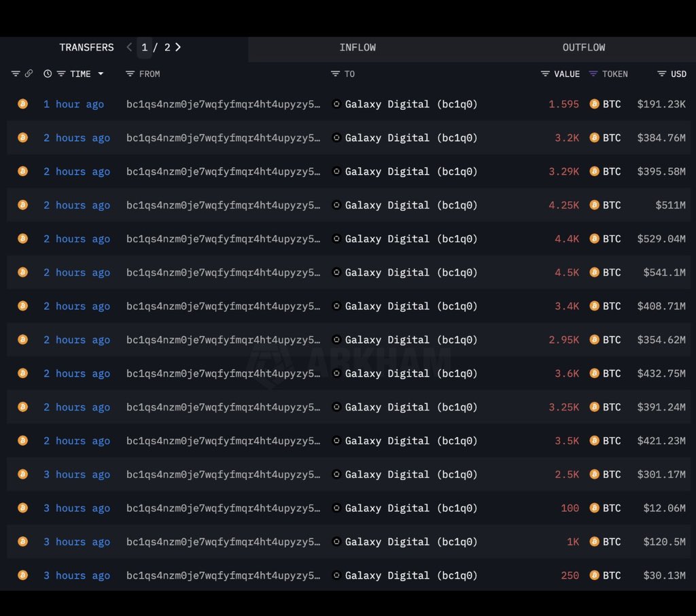Click the value '250'
Image resolution: width=696 pixels, height=616 pixels.
coord(570,576)
